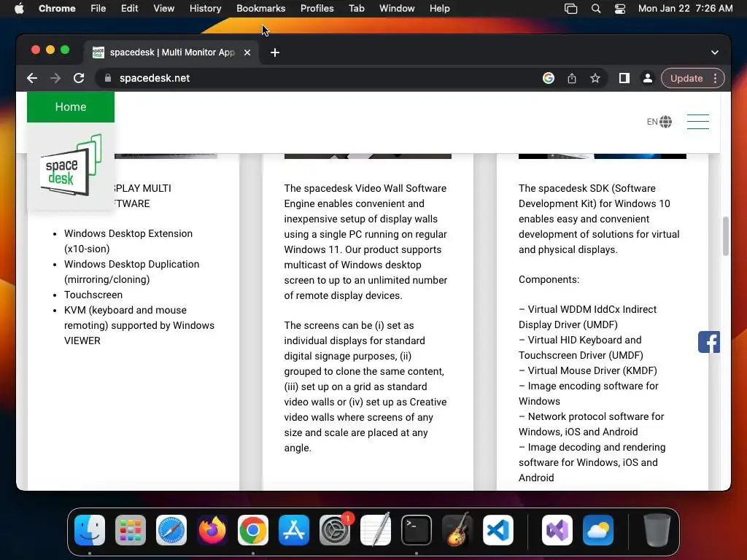
Task: Open the Profiles menu
Action: [x=317, y=8]
